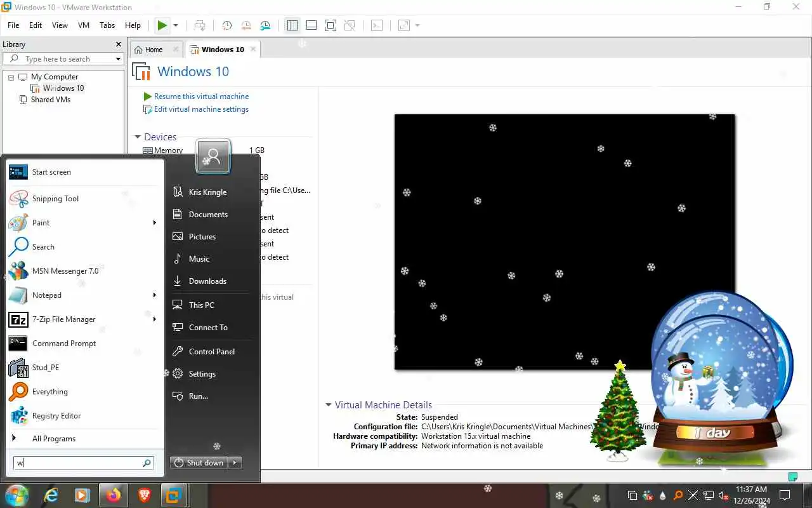Power on the VM with green play button
The image size is (812, 508).
[x=162, y=25]
